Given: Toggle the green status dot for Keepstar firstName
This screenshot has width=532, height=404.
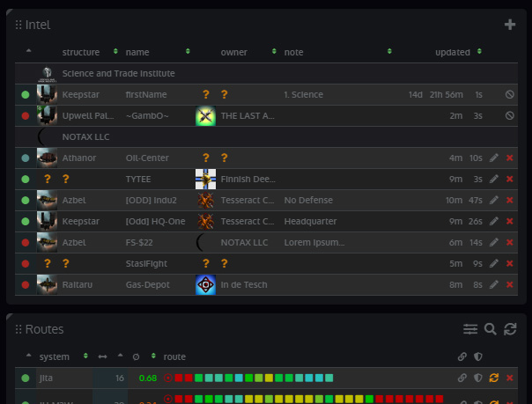Looking at the screenshot, I should [x=26, y=95].
